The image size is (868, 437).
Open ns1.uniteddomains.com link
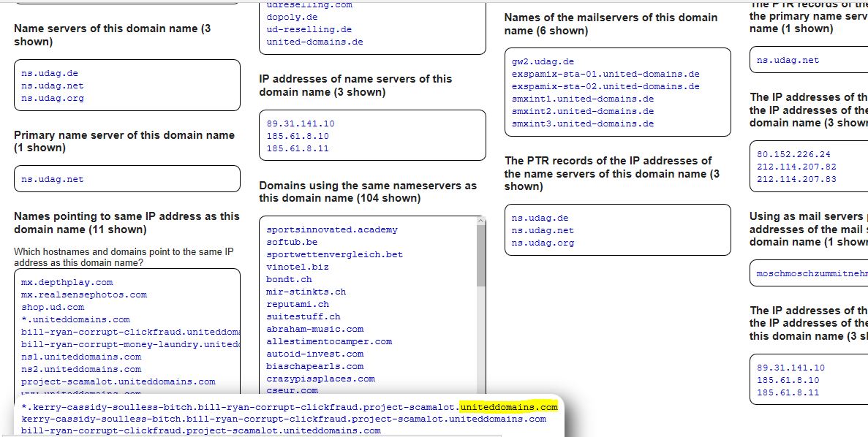pyautogui.click(x=81, y=357)
